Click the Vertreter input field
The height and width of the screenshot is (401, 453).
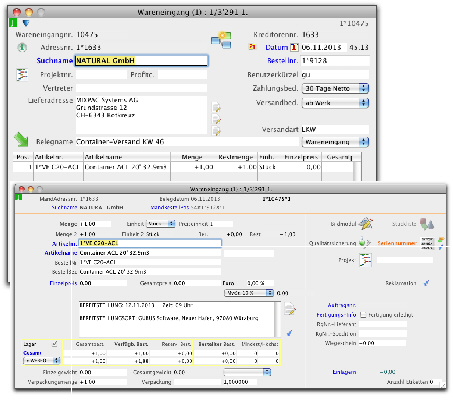(141, 88)
